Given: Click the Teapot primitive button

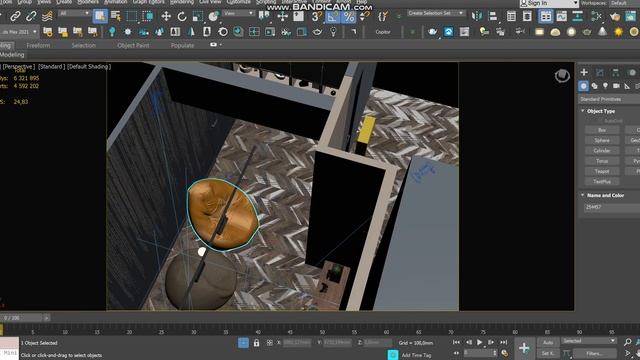Looking at the screenshot, I should click(602, 171).
